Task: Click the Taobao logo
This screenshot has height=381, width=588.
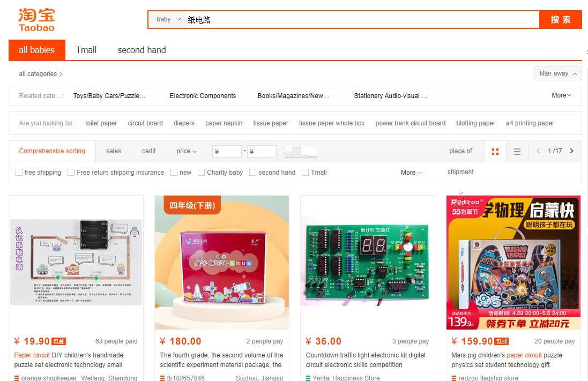Action: pos(36,20)
